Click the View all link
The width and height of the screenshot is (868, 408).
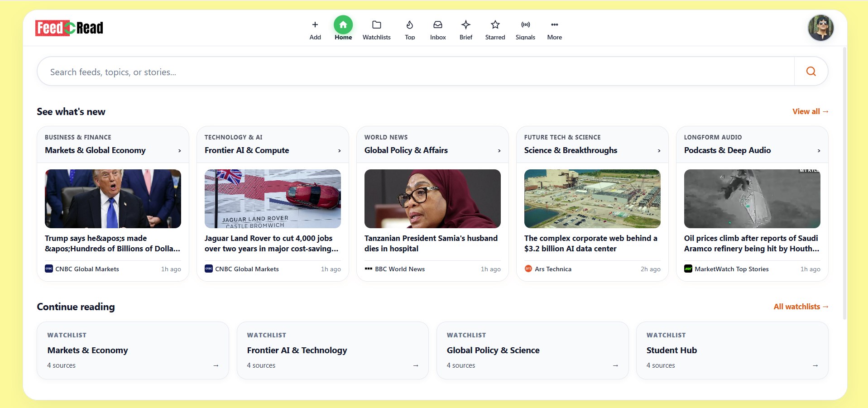(810, 111)
